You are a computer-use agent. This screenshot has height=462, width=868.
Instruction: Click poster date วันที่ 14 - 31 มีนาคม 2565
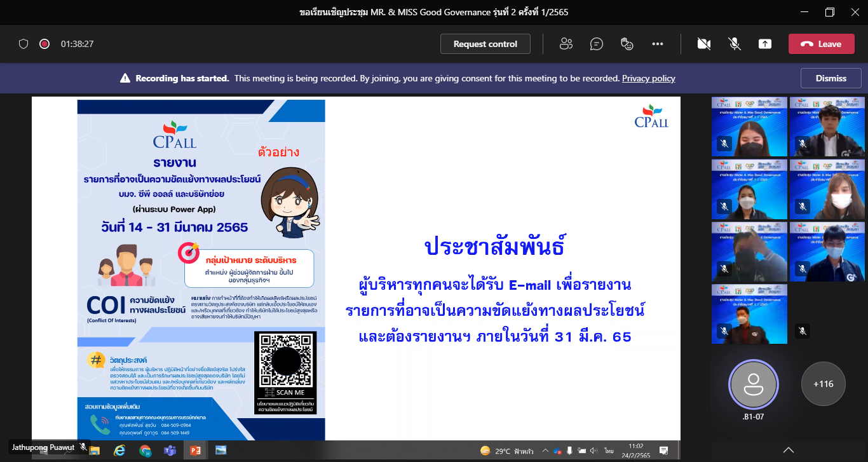(174, 227)
